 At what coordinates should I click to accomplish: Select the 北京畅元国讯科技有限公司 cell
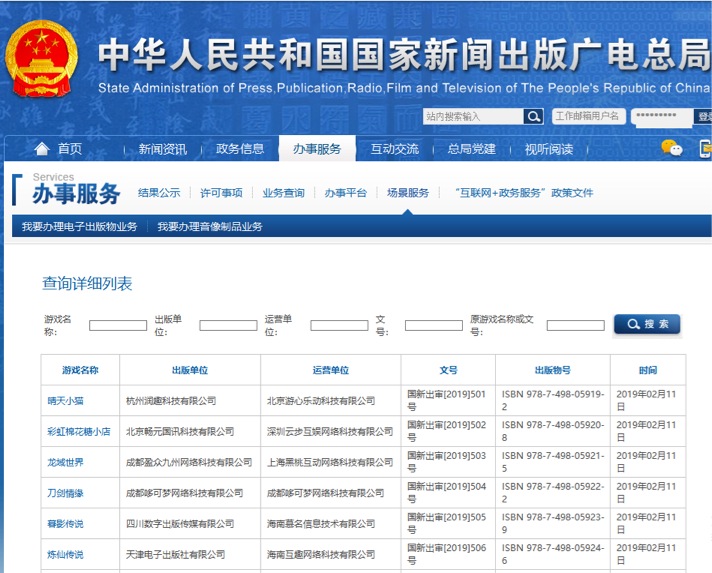(x=190, y=432)
